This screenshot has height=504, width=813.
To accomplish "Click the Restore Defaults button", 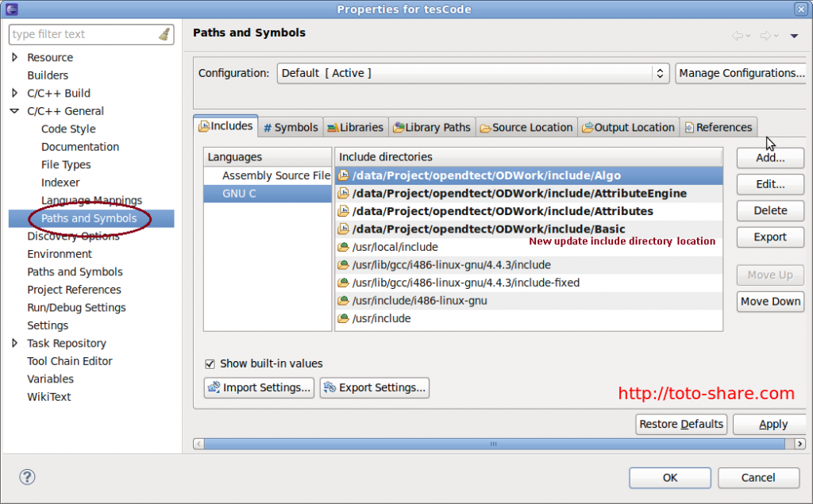I will point(681,424).
